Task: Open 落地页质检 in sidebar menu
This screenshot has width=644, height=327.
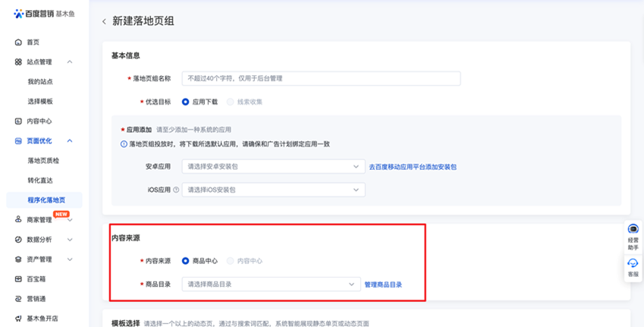Action: (x=43, y=161)
